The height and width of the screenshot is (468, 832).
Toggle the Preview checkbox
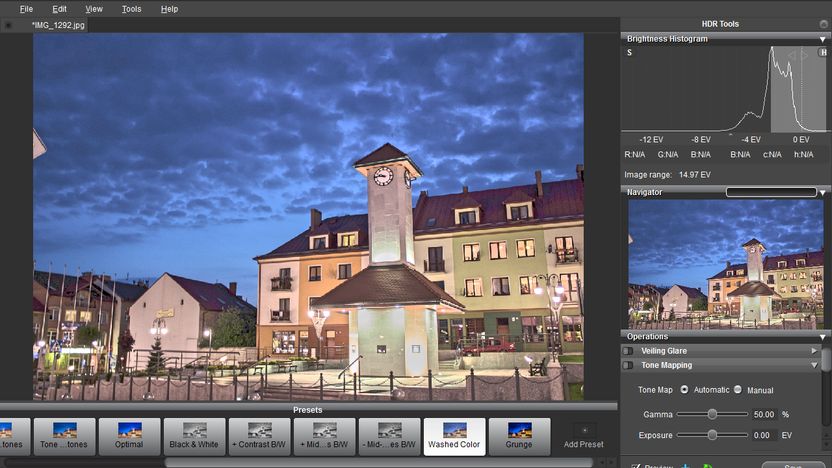click(635, 466)
